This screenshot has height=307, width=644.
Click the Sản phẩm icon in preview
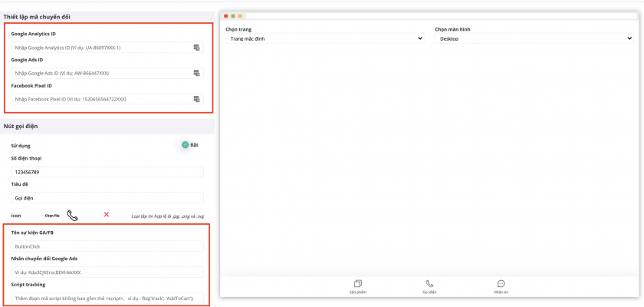coord(358,283)
